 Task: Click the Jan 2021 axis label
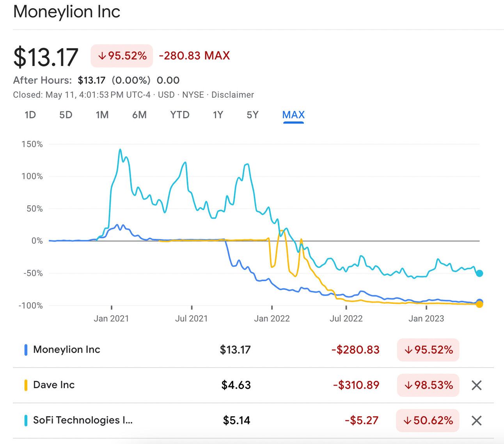[x=111, y=319]
